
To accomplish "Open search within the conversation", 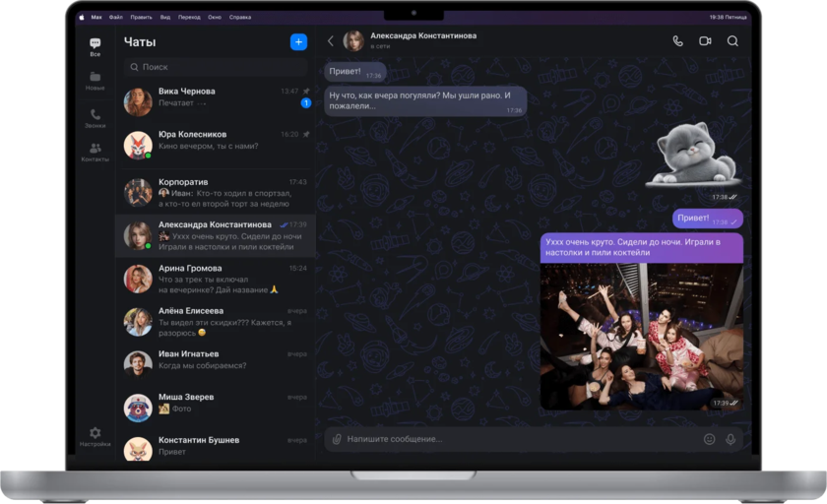I will [x=732, y=41].
